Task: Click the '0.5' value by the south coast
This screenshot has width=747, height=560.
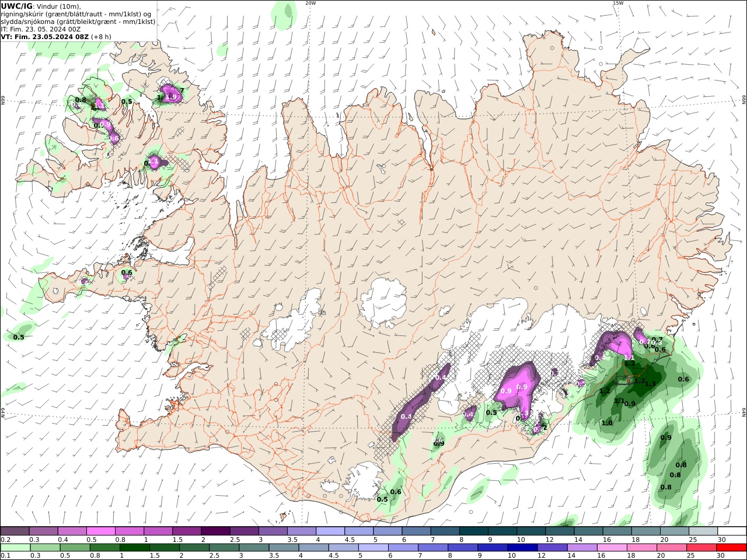Action: 382,499
